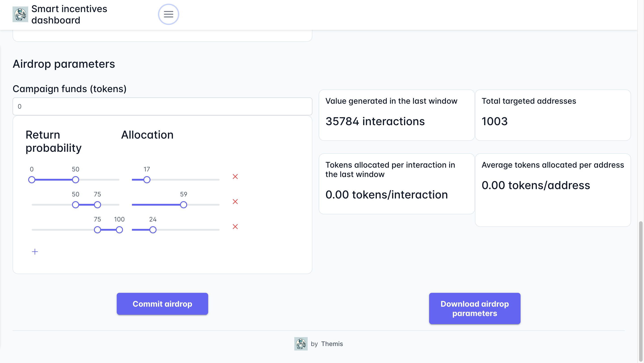
Task: Click the Campaign funds tokens input
Action: click(162, 106)
